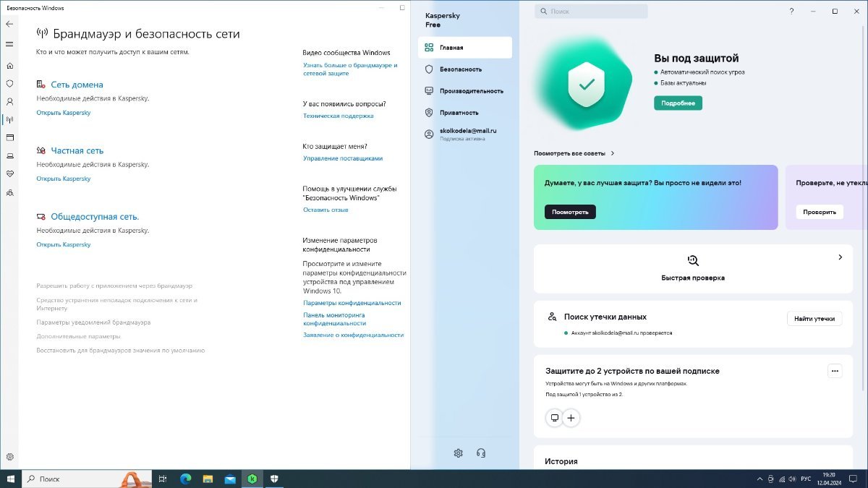Open the three-dots menu on the devices card
Screen dimensions: 868x488
tap(835, 371)
